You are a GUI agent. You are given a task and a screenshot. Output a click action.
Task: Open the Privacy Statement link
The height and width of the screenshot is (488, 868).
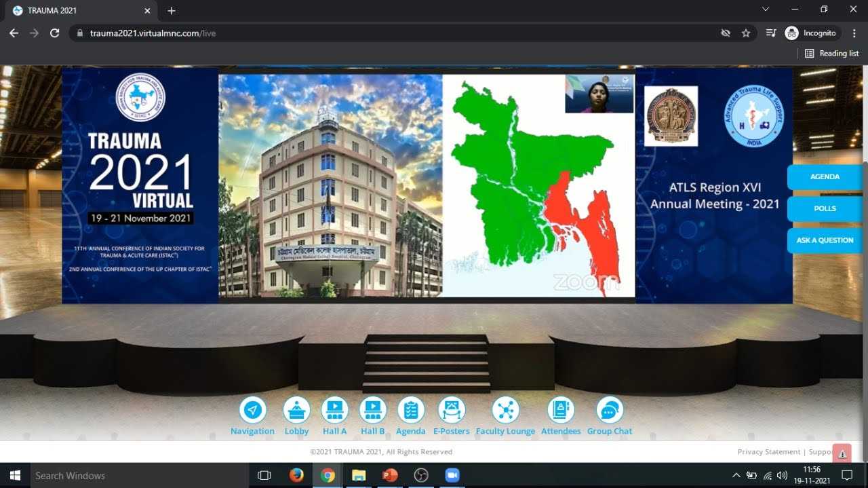click(x=769, y=452)
